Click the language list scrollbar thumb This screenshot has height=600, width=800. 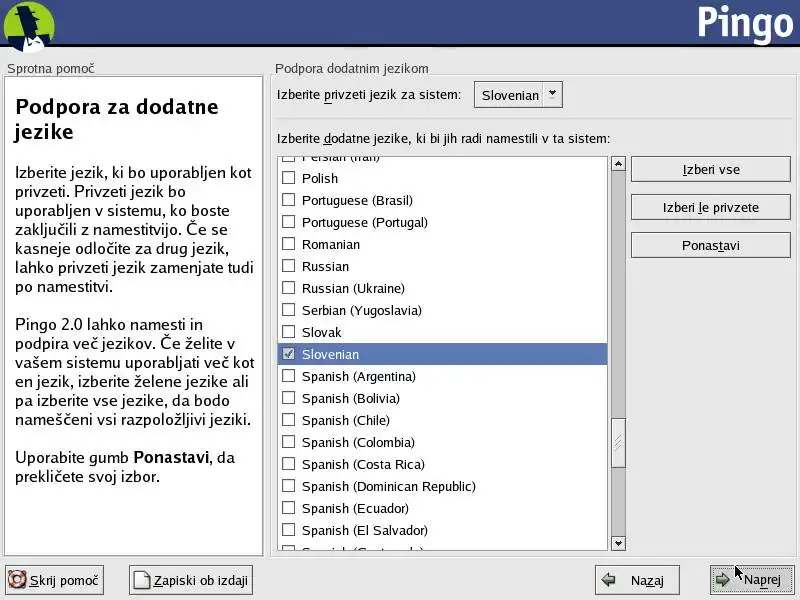[x=618, y=442]
